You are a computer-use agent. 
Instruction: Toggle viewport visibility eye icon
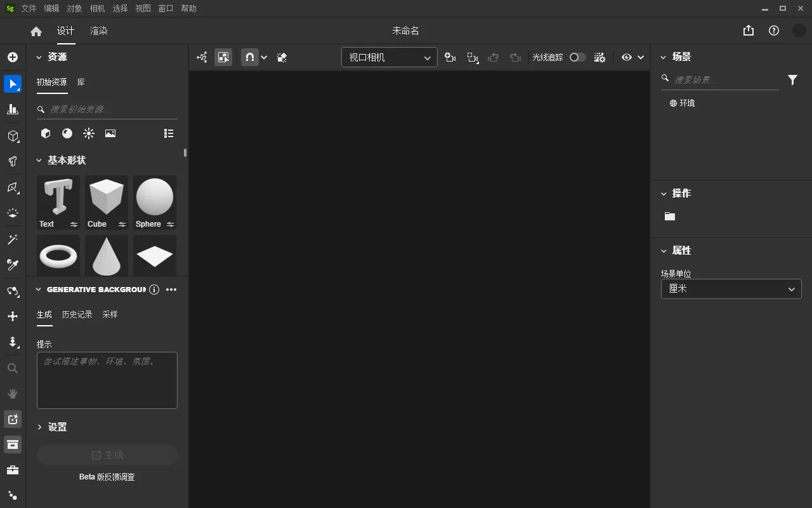click(627, 57)
